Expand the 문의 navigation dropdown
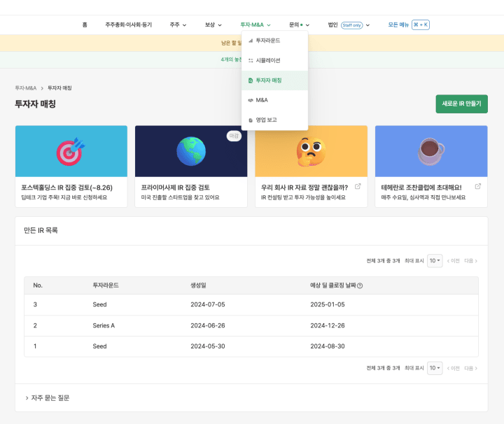504x424 pixels. [300, 24]
